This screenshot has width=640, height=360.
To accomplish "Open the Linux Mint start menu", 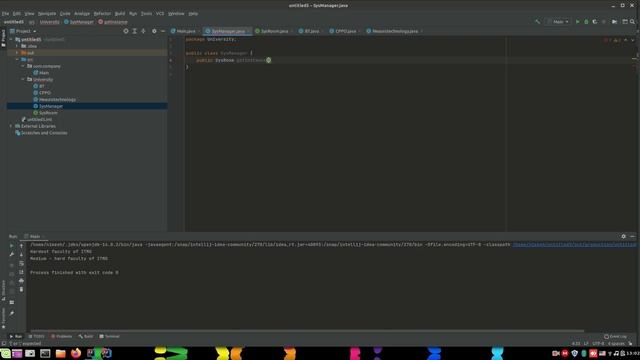I will [5, 353].
